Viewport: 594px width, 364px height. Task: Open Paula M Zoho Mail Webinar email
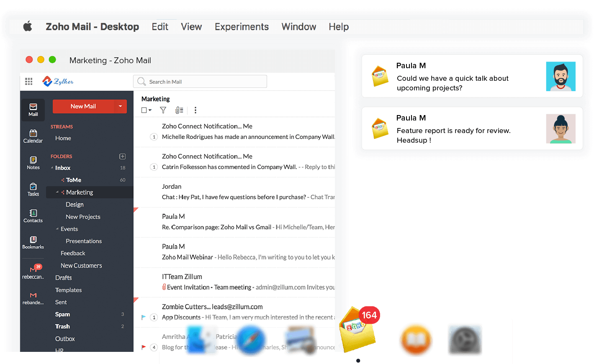point(234,252)
